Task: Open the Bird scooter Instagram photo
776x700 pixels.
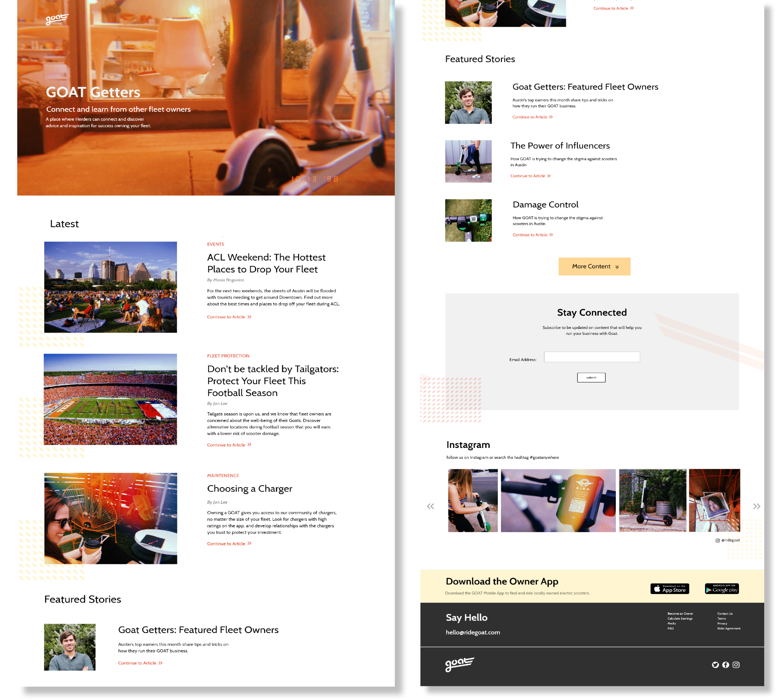Action: click(558, 500)
